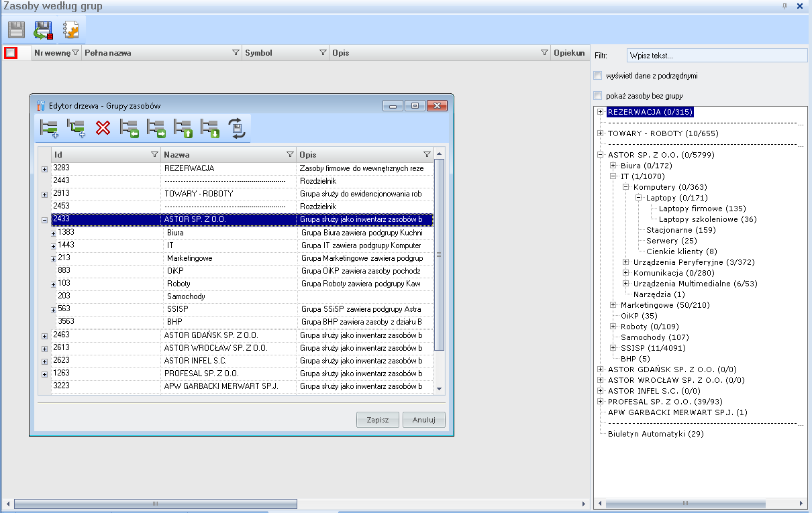The width and height of the screenshot is (812, 513).
Task: Collapse Laptopy node in right tree
Action: [639, 198]
